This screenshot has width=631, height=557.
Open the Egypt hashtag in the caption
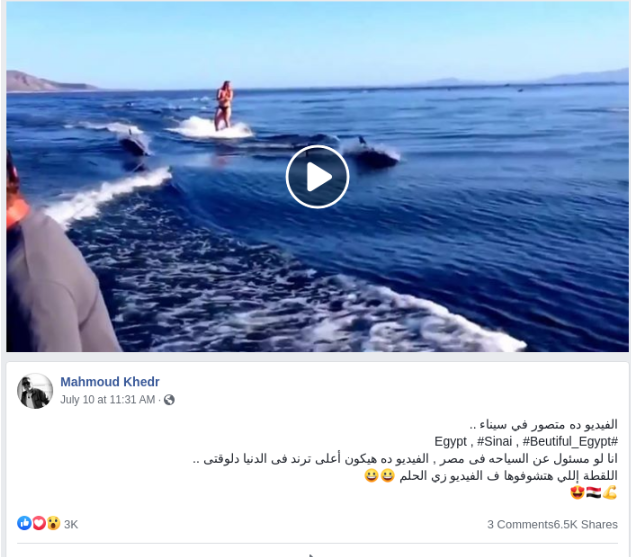click(450, 441)
